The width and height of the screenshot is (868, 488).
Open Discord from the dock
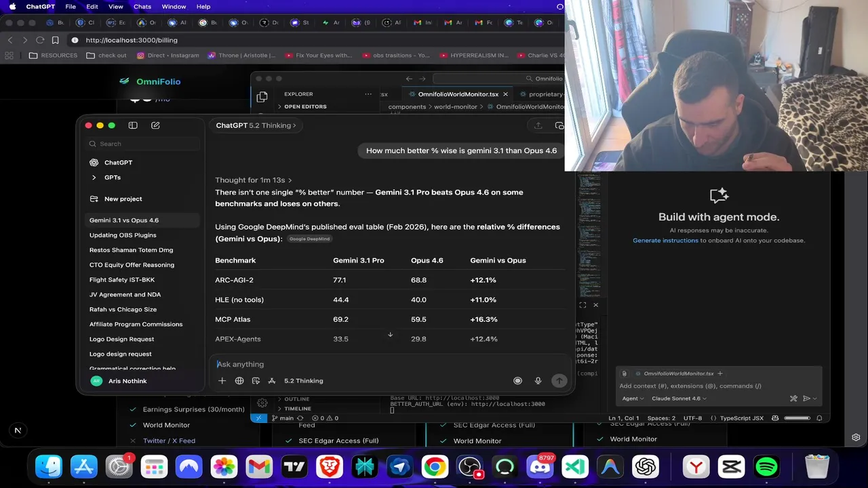point(540,467)
